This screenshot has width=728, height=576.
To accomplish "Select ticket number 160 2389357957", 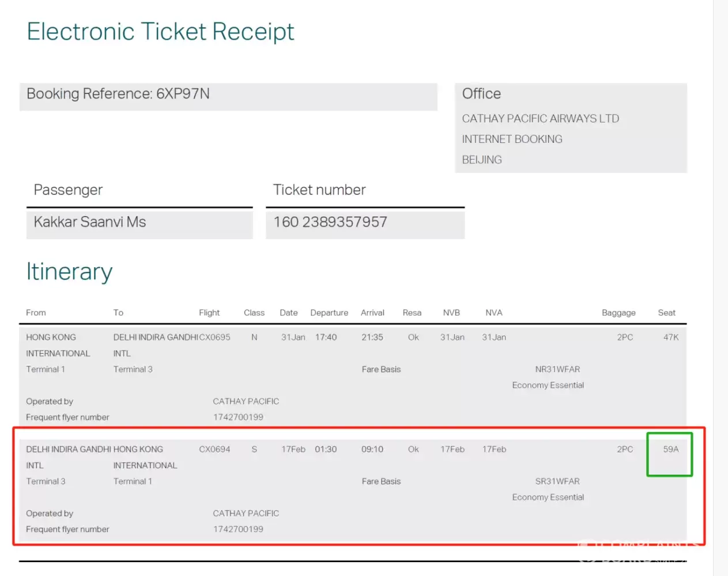I will (x=330, y=222).
